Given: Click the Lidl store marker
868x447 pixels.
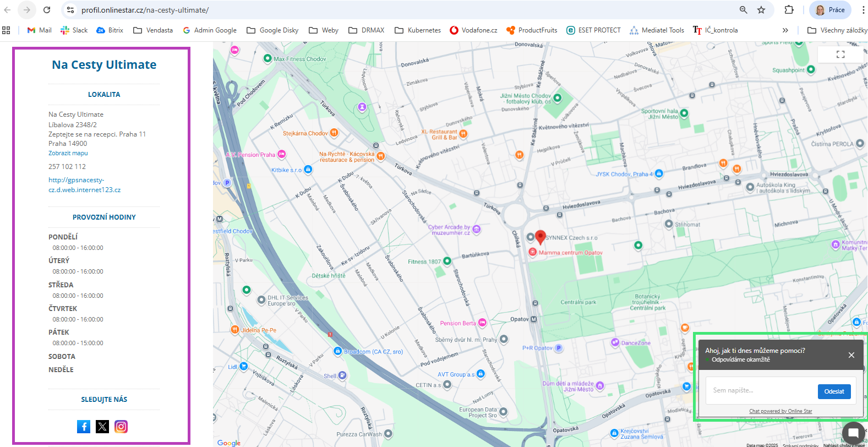Looking at the screenshot, I should click(x=244, y=366).
